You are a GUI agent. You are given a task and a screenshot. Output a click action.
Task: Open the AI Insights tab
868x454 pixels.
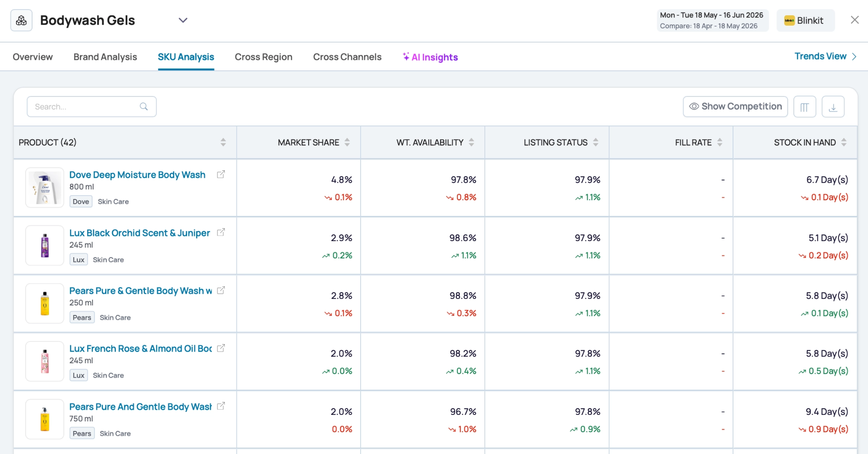coord(430,57)
